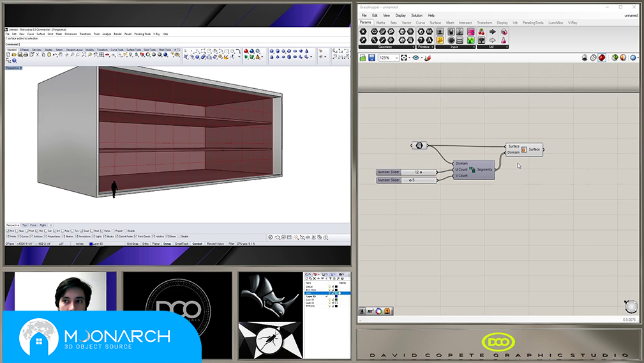
Task: Click the SmartTrack status bar button
Action: 181,243
